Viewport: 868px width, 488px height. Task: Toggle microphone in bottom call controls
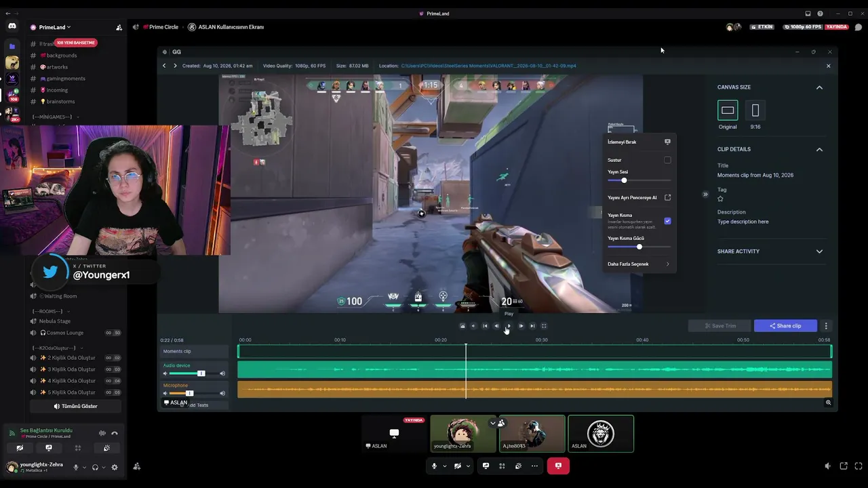pyautogui.click(x=434, y=466)
